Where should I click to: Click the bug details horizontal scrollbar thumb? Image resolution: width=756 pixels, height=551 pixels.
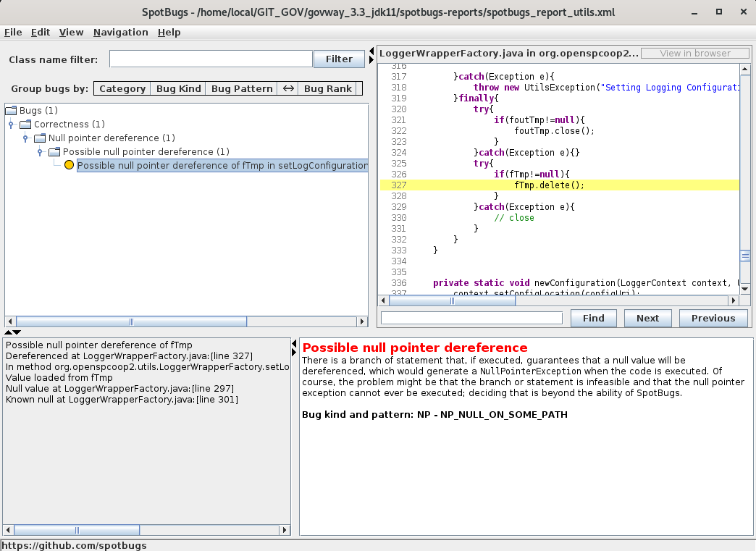click(77, 530)
